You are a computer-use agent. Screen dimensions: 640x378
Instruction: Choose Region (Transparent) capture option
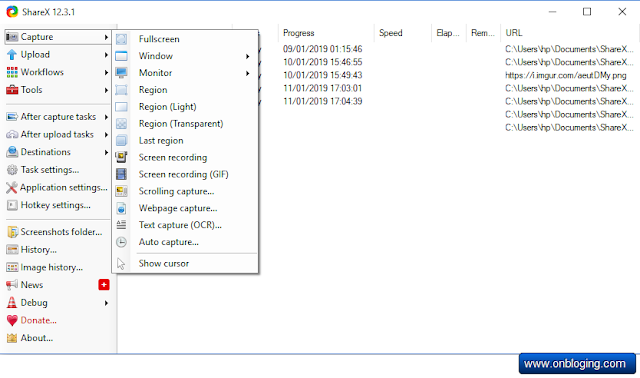click(x=185, y=124)
